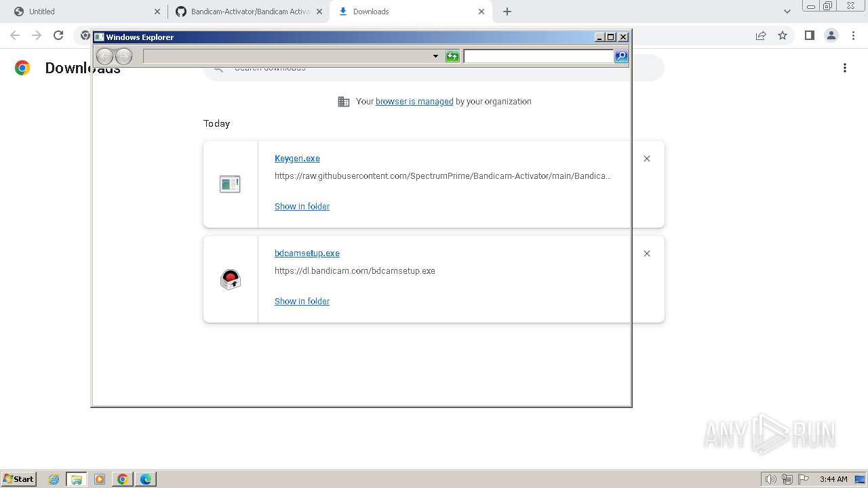Click the share page icon in Chrome
This screenshot has height=488, width=868.
point(761,35)
